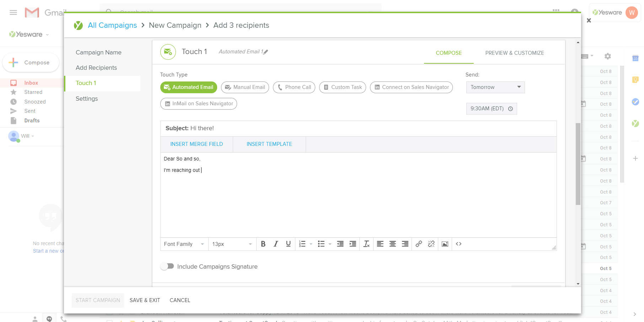Open Google Keep side panel icon
644x322 pixels.
(x=635, y=80)
